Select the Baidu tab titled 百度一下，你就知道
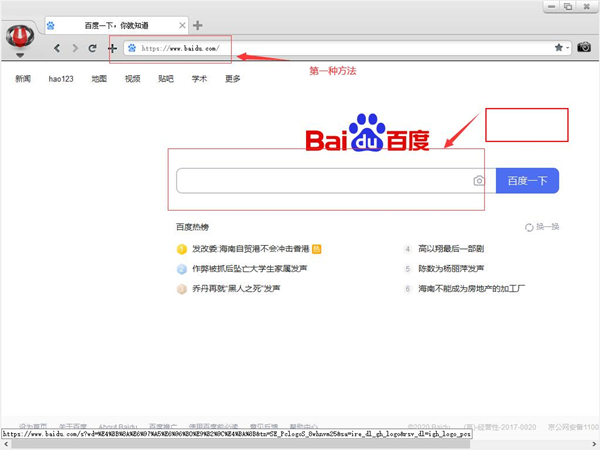 116,26
